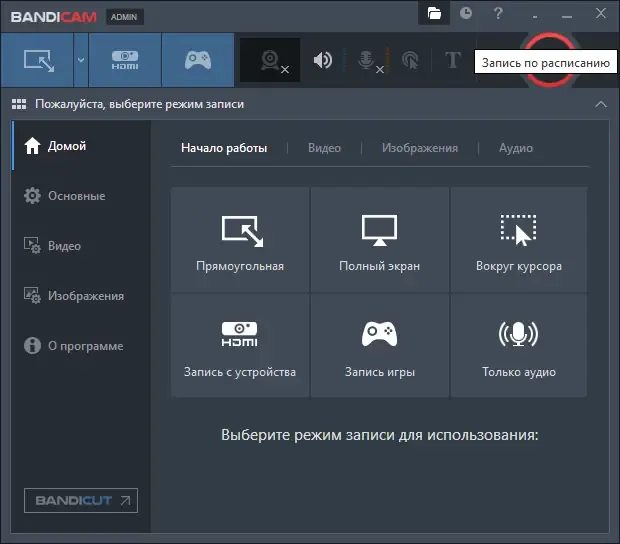Switch to Видео tab in the content area
The height and width of the screenshot is (544, 620).
pyautogui.click(x=324, y=148)
